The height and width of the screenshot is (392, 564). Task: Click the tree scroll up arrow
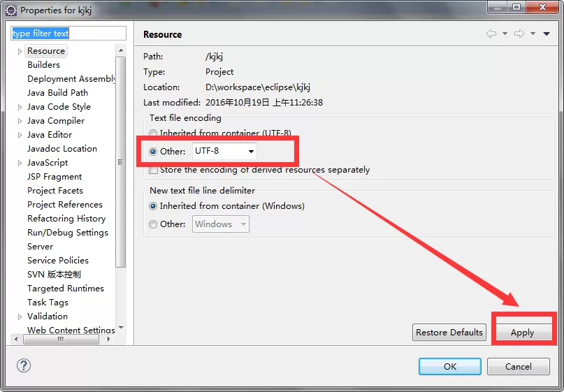tap(121, 50)
